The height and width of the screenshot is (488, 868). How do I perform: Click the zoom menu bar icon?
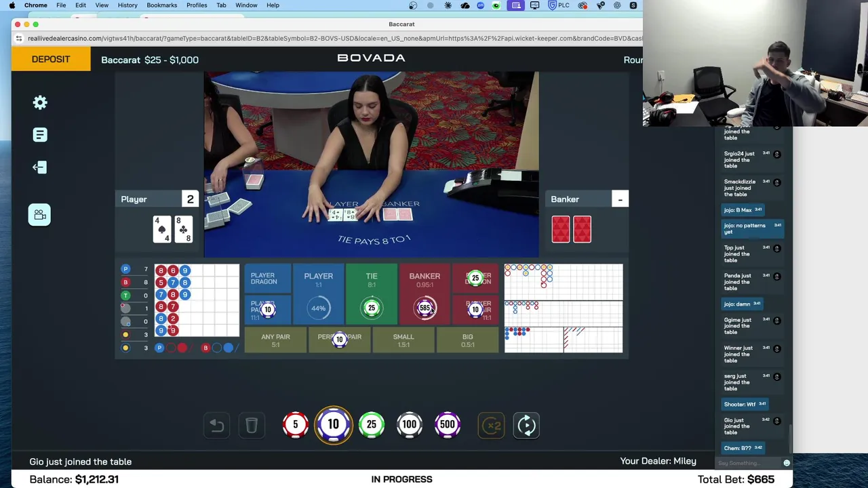pyautogui.click(x=481, y=5)
